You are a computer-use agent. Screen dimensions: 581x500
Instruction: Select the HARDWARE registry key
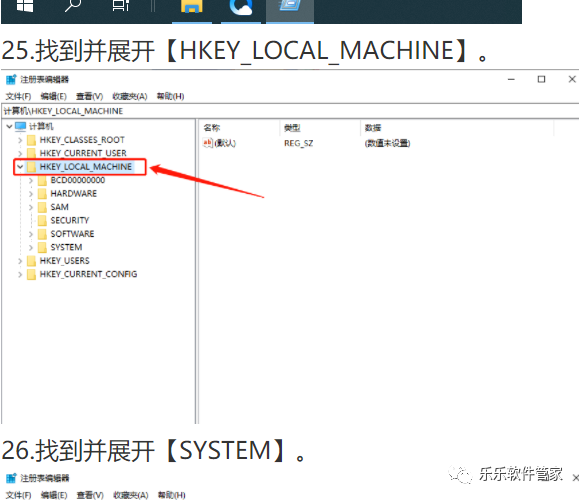[x=73, y=193]
